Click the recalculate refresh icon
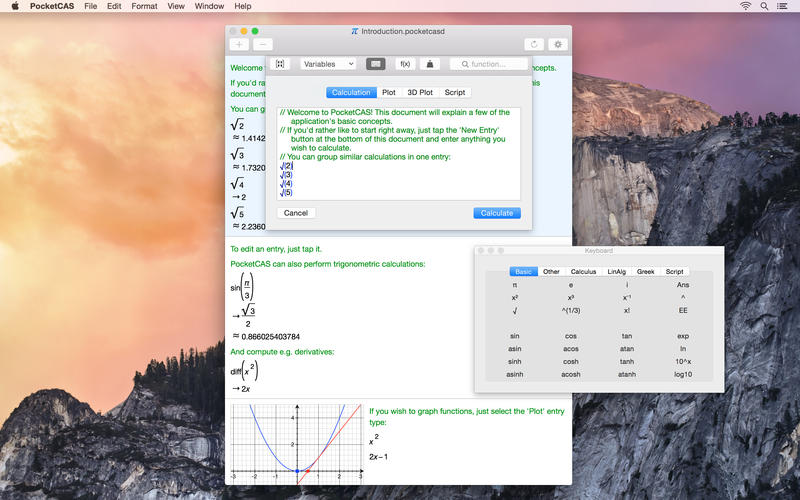The width and height of the screenshot is (800, 500). pos(535,44)
